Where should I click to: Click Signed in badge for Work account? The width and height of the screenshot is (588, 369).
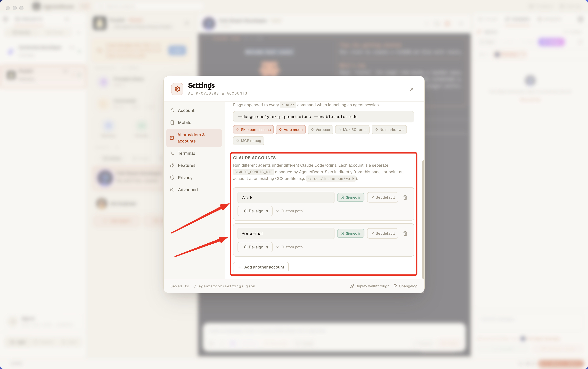(351, 197)
